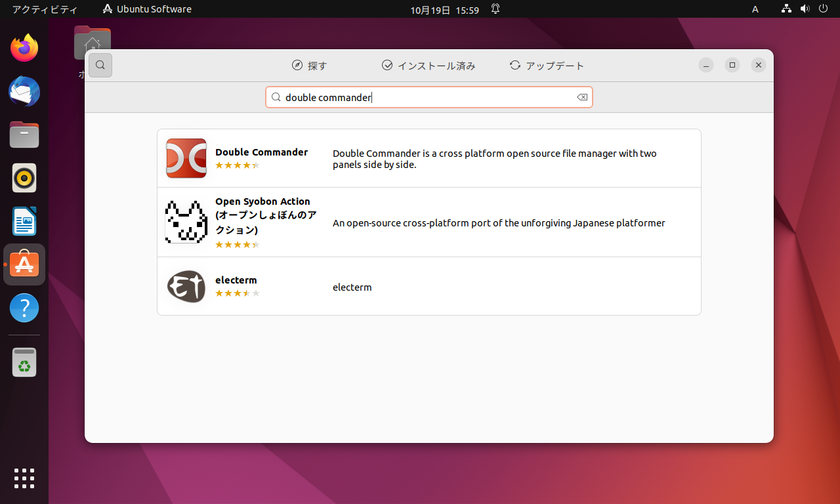Toggle the search button in header bar
This screenshot has height=504, width=840.
[100, 65]
